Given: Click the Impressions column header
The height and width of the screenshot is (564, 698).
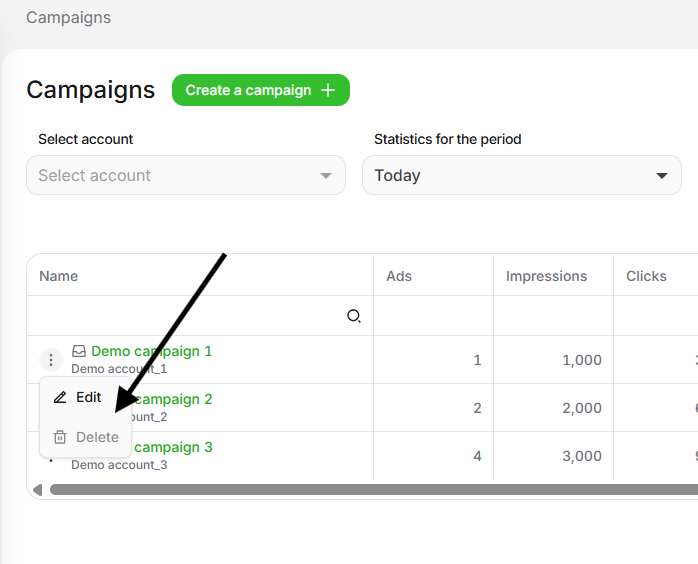Looking at the screenshot, I should point(547,276).
